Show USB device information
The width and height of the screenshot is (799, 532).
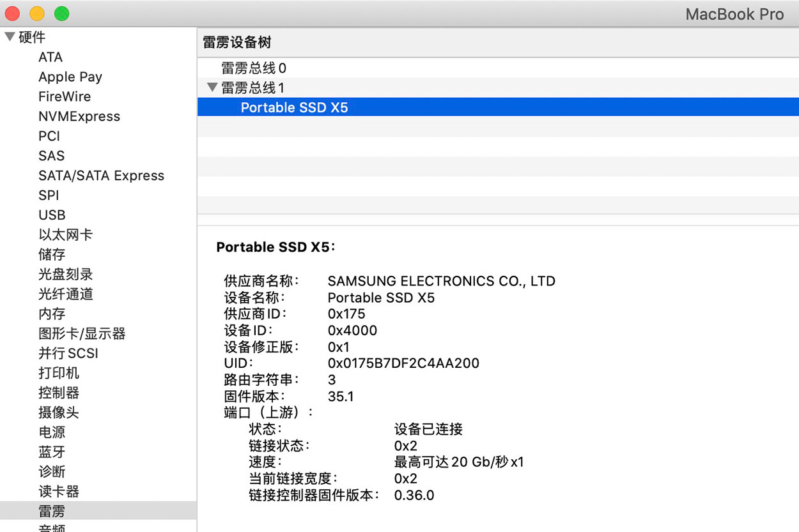(x=52, y=215)
